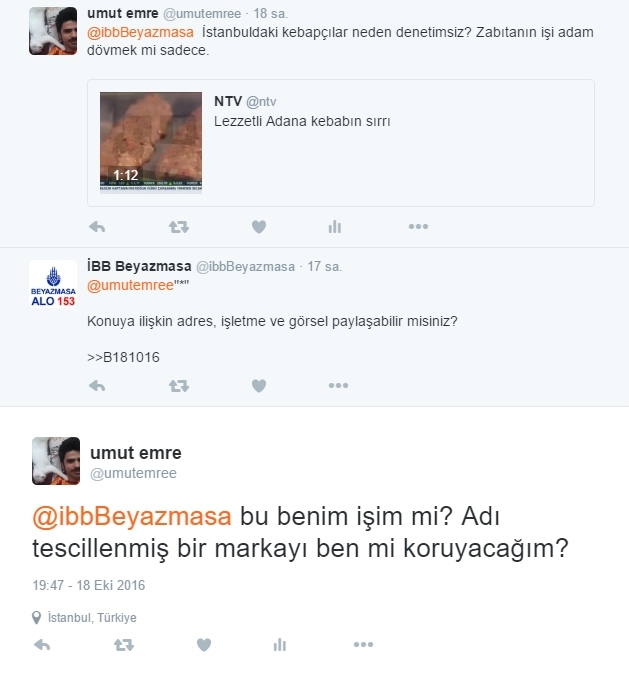Open more options on İBB Beyazmasa tweet
The height and width of the screenshot is (675, 629).
click(x=338, y=386)
